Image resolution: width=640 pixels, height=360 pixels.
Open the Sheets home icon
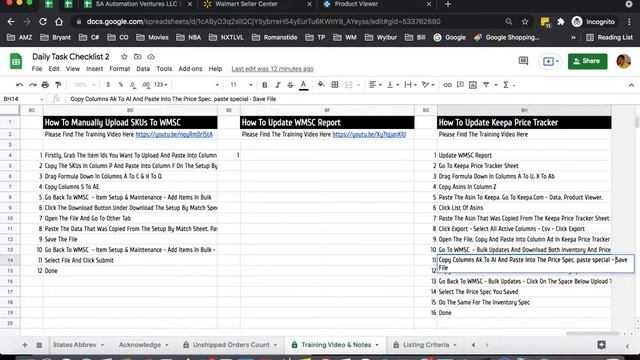click(x=16, y=61)
